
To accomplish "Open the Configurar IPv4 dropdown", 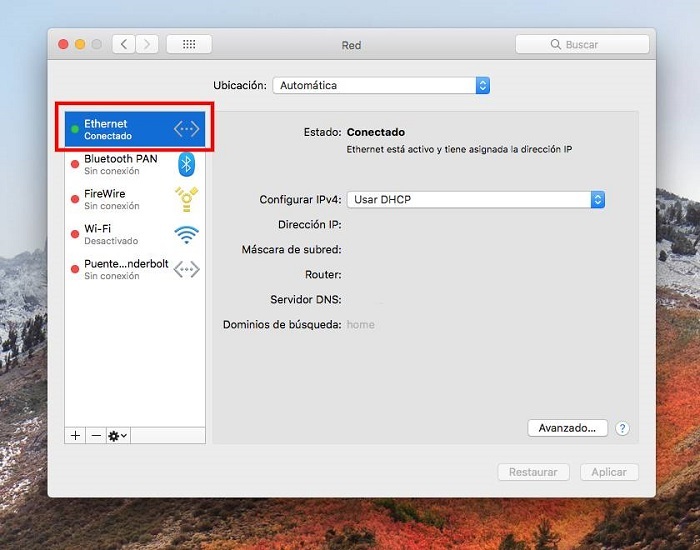I will [x=475, y=200].
